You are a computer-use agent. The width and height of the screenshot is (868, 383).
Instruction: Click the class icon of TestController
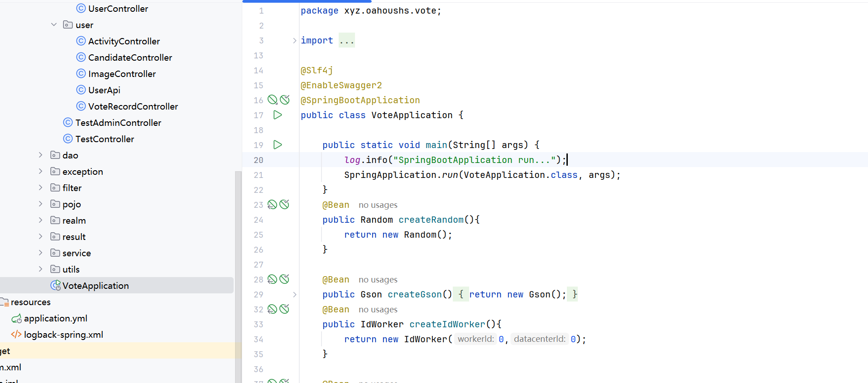point(68,139)
